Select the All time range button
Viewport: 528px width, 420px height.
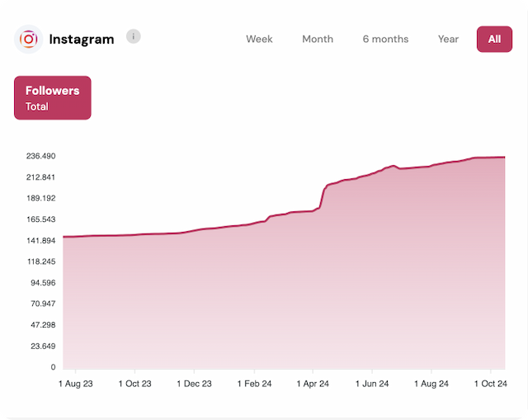click(494, 39)
